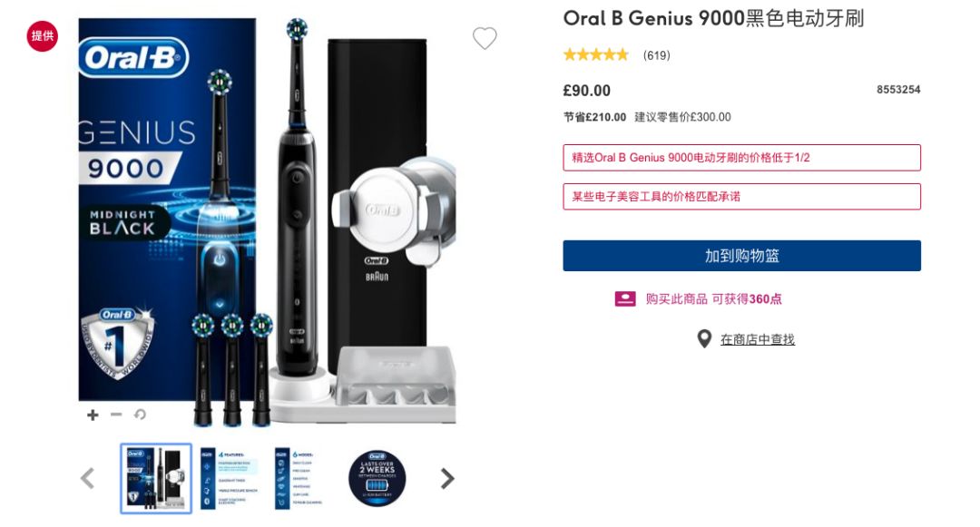The height and width of the screenshot is (527, 980).
Task: Click 加到购物篮 add to basket button
Action: click(x=741, y=256)
